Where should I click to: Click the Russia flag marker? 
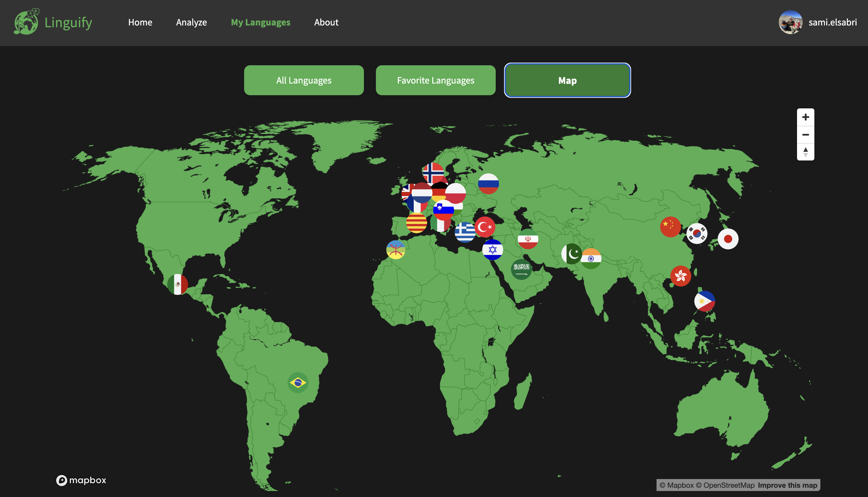(488, 183)
